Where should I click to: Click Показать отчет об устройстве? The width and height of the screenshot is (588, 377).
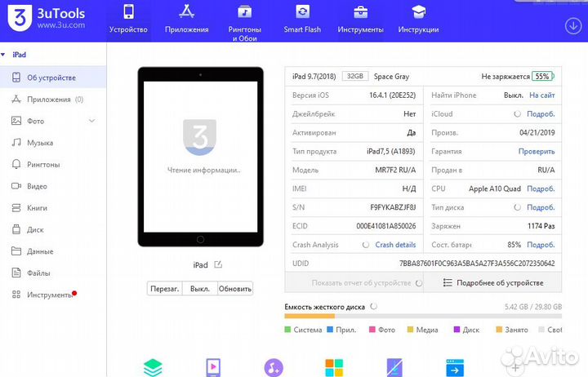362,283
